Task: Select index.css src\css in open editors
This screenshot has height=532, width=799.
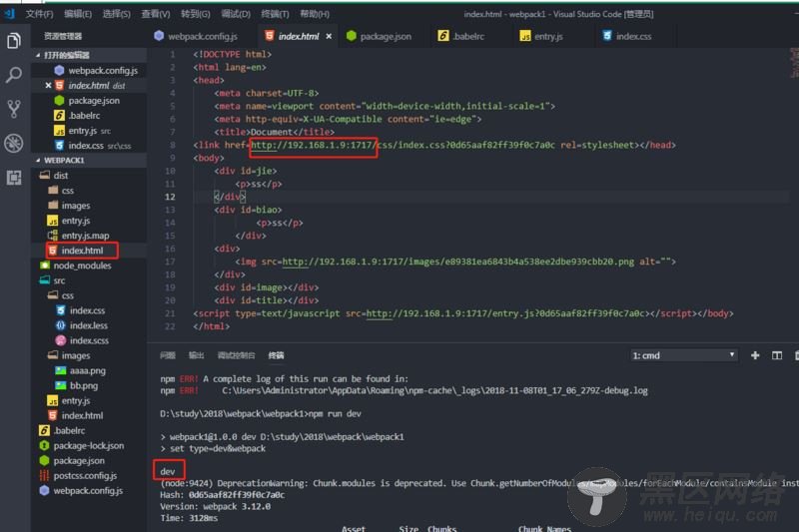Action: pos(99,146)
